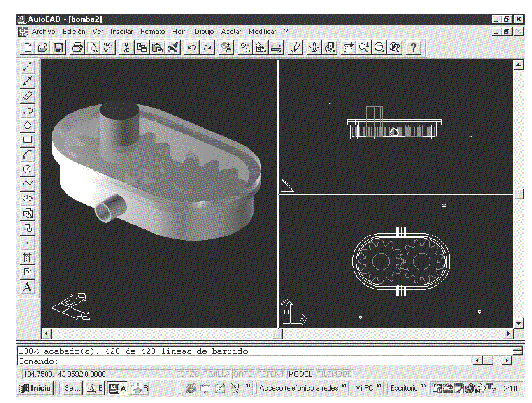Screen dimensions: 532x403
Task: Open the Print icon in toolbar
Action: pos(77,48)
